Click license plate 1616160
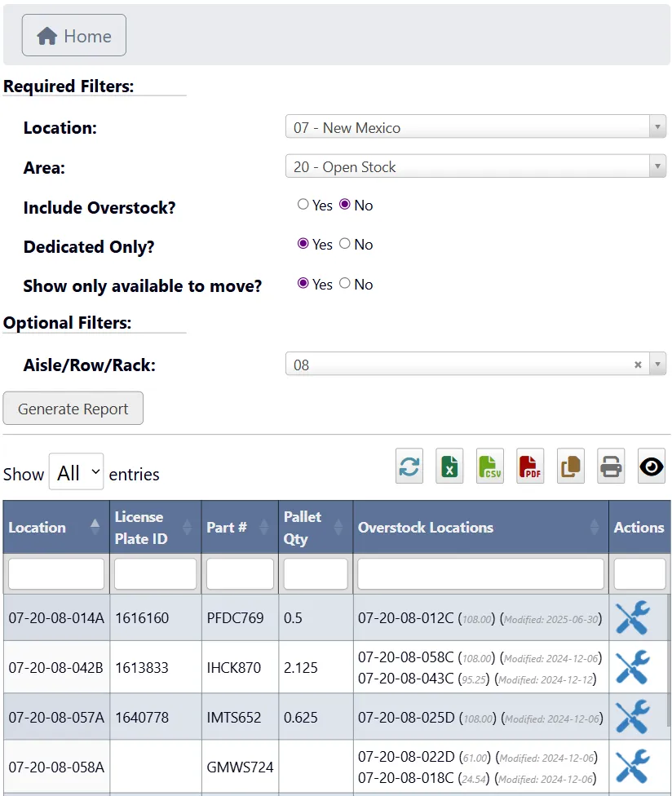This screenshot has height=796, width=672. click(x=142, y=618)
